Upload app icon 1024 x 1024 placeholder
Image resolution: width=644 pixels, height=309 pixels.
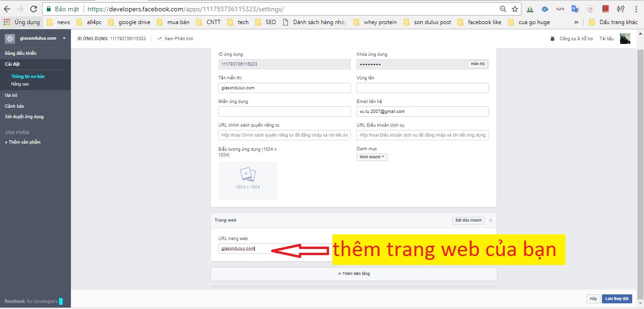pos(248,180)
